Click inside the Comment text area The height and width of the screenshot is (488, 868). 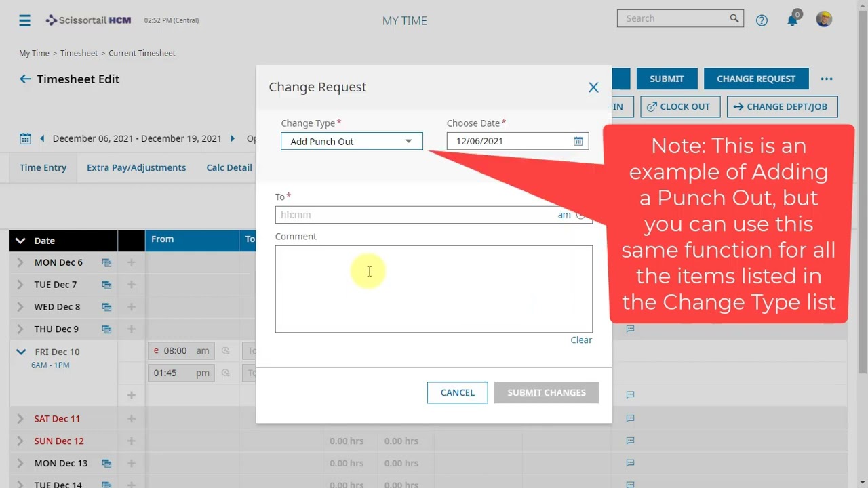[434, 289]
